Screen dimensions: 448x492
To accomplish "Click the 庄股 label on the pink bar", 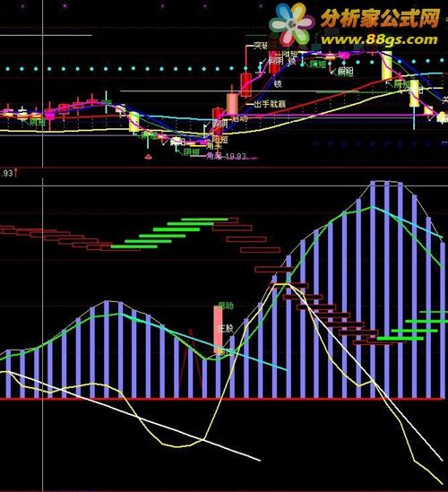I will click(x=226, y=329).
